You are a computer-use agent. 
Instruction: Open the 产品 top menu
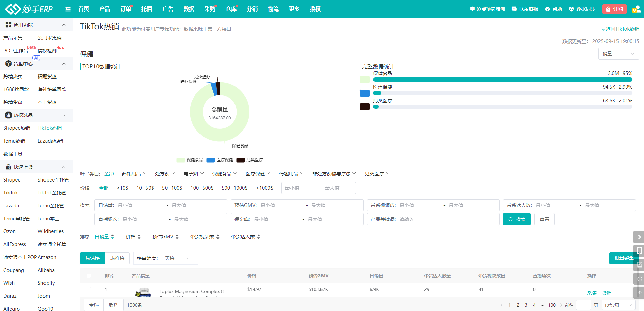(x=105, y=9)
